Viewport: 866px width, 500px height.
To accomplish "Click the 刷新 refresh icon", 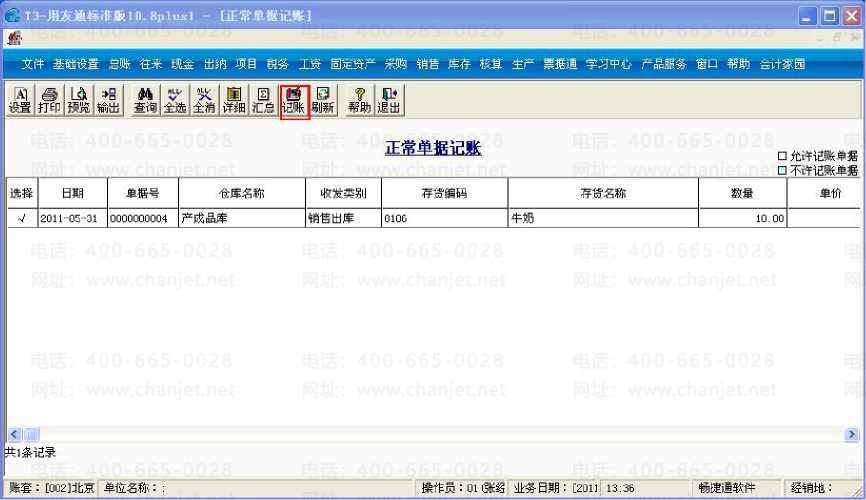I will click(323, 100).
